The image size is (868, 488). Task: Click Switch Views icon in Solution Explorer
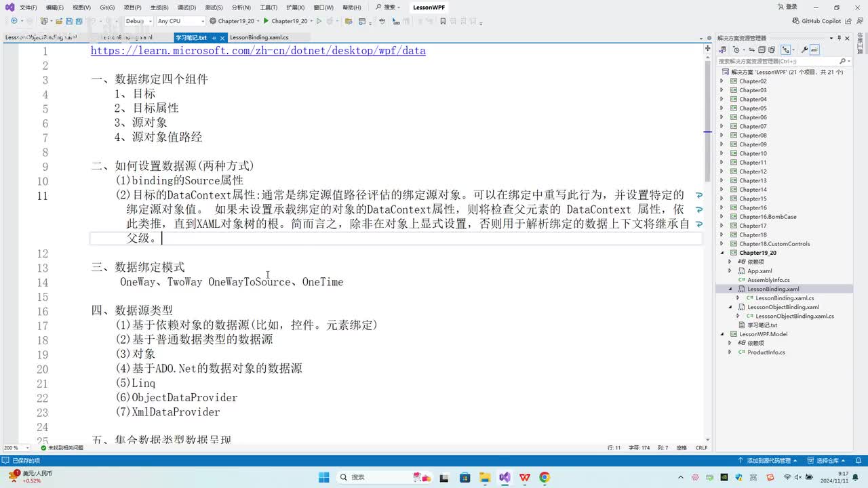click(722, 49)
